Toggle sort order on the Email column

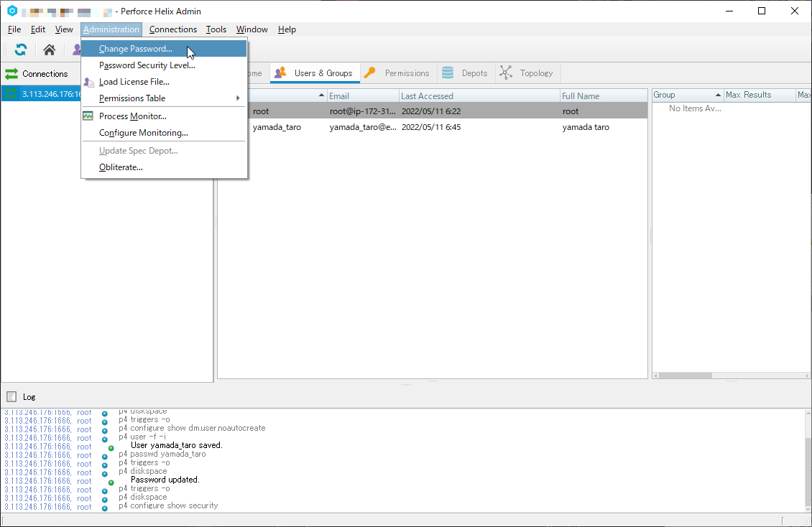click(361, 95)
